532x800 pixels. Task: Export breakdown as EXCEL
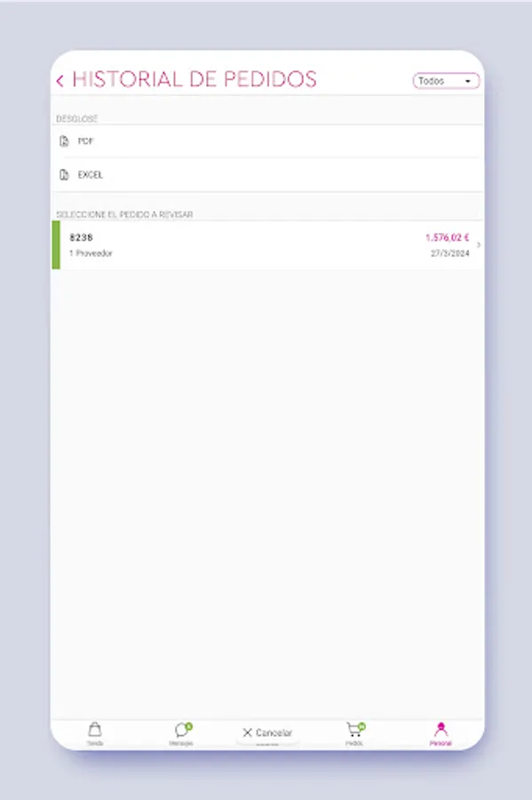tap(267, 175)
